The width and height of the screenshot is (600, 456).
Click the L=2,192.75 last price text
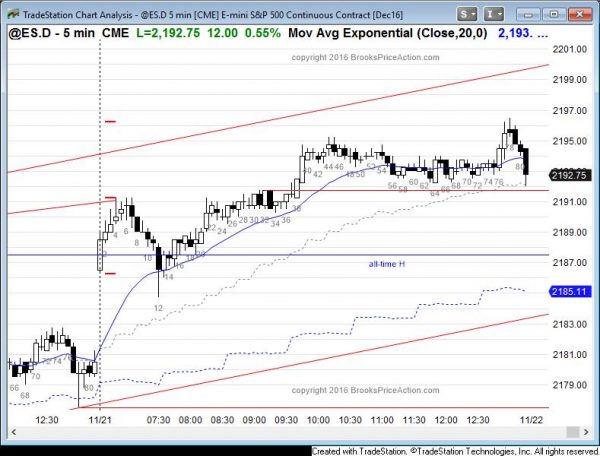click(168, 33)
